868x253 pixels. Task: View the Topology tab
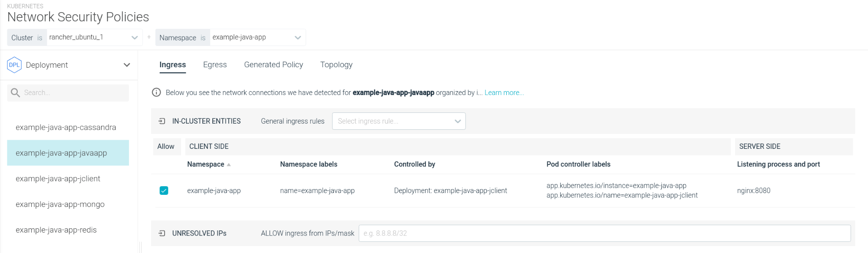337,65
